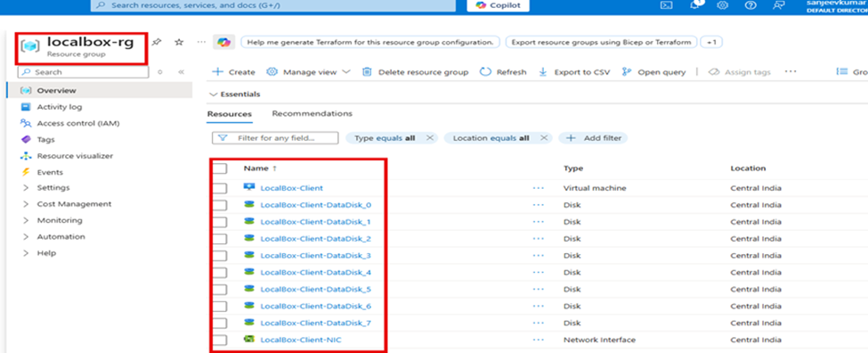Viewport: 868px width, 353px height.
Task: Open the ellipsis menu for LocalBox-Client-DataDisk_3
Action: point(538,256)
